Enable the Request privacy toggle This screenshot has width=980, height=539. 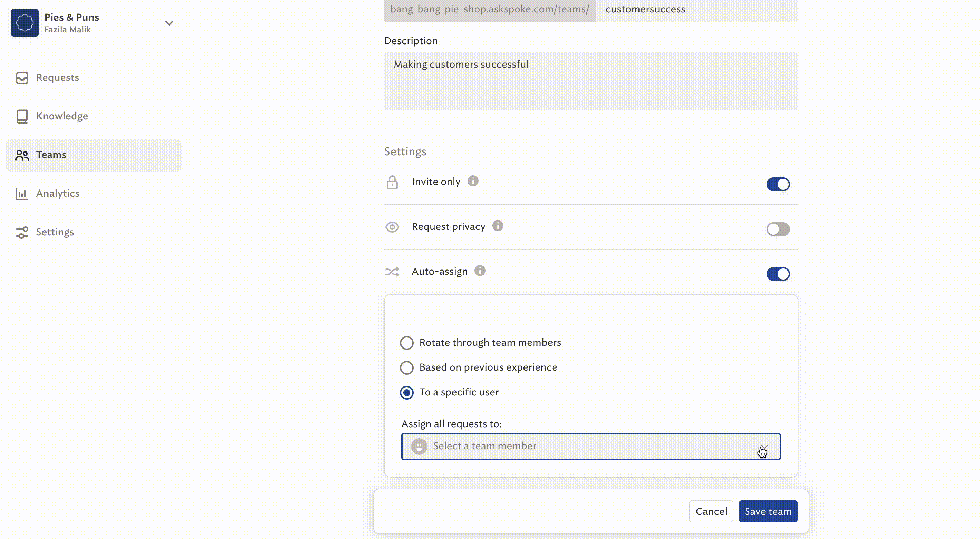[x=778, y=229]
